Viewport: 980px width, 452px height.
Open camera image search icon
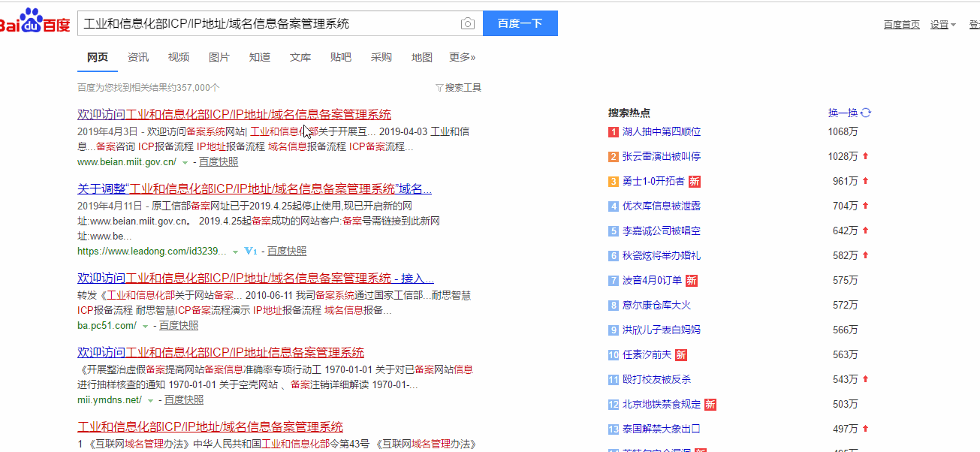(x=468, y=23)
